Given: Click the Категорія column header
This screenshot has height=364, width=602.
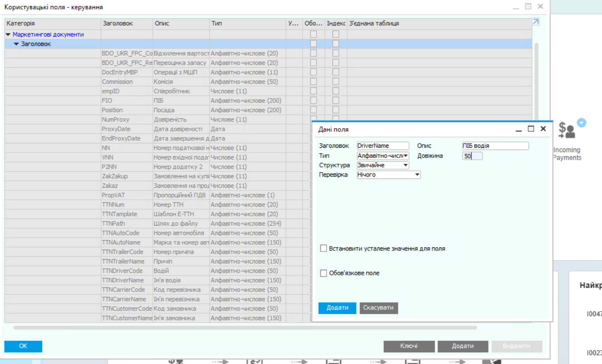Looking at the screenshot, I should coord(53,23).
